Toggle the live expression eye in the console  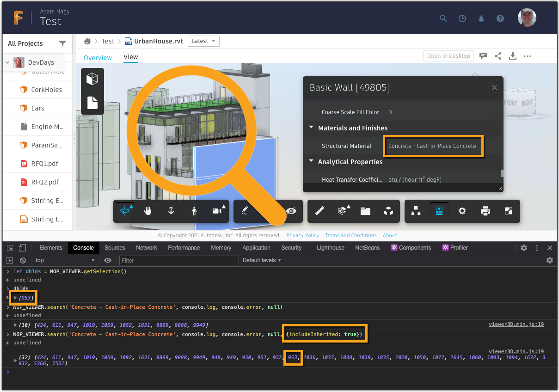click(108, 260)
